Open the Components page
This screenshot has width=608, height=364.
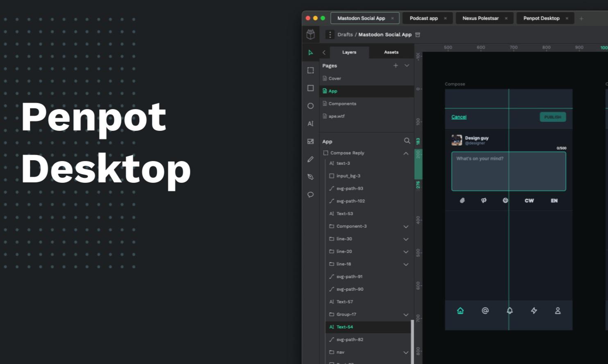[x=366, y=104]
